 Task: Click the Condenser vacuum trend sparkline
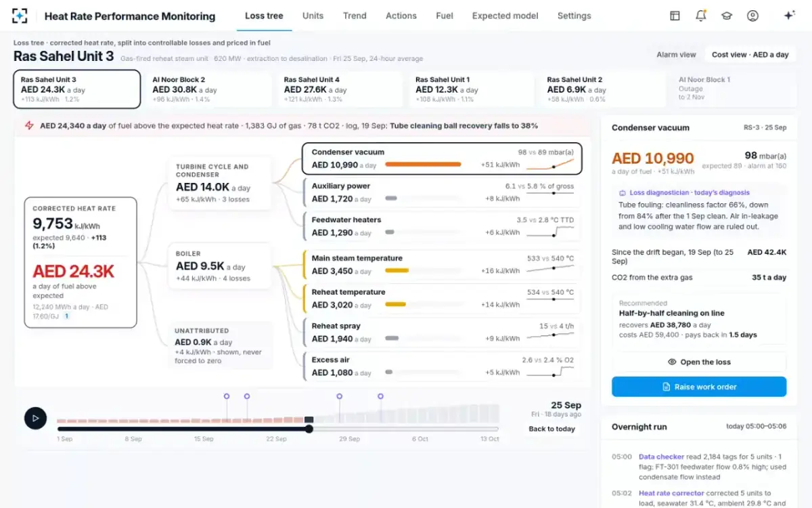550,165
